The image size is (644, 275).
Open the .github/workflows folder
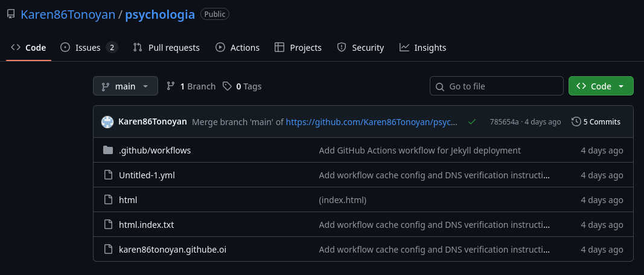pos(155,150)
